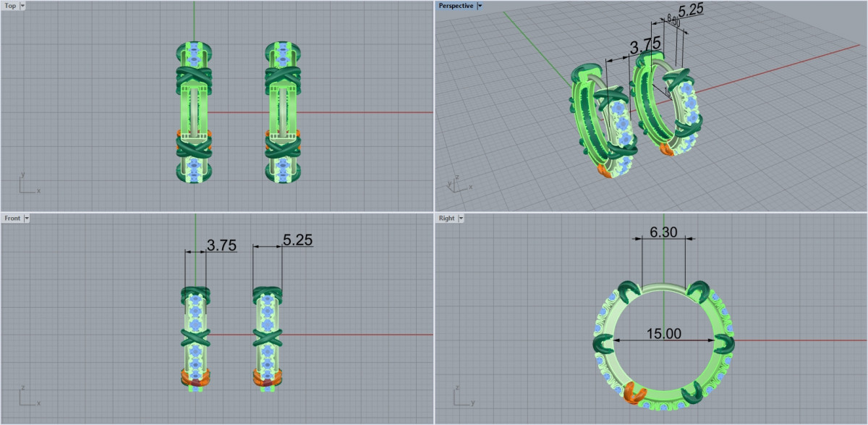Open the Front viewport dropdown arrow
The image size is (868, 425).
(27, 218)
